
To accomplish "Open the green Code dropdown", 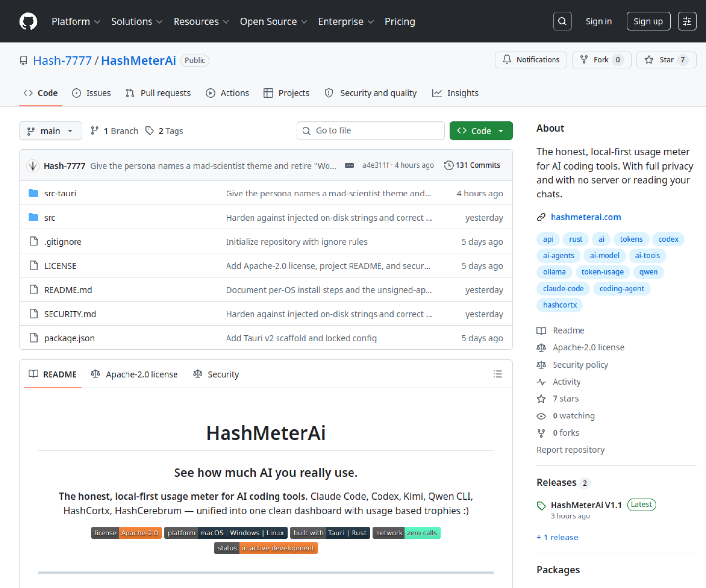I will tap(481, 131).
